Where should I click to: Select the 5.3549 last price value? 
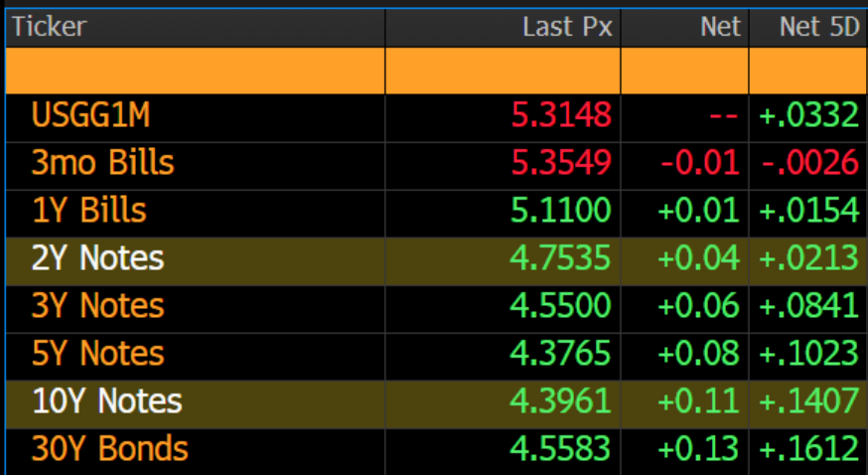pyautogui.click(x=561, y=163)
